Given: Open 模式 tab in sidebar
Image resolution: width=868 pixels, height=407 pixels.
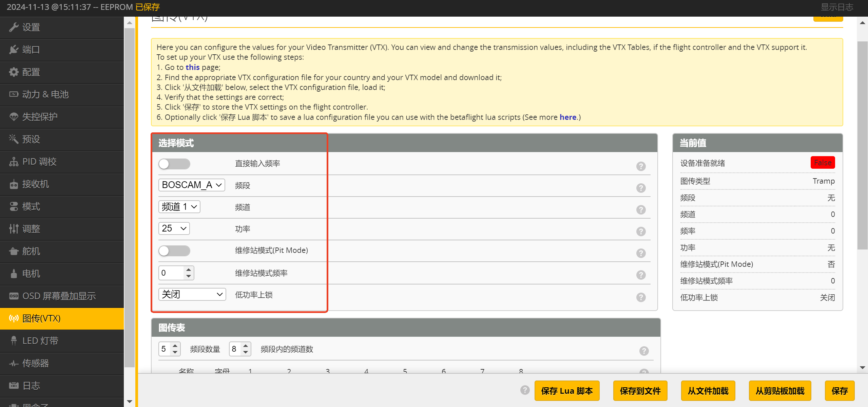Looking at the screenshot, I should pos(62,206).
